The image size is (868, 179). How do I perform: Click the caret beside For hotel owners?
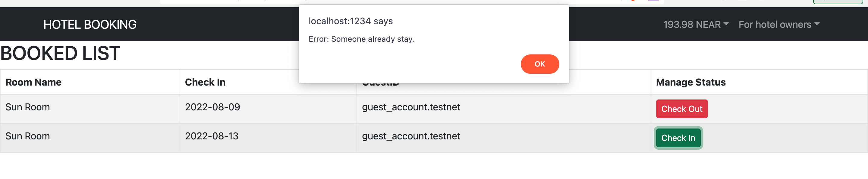pyautogui.click(x=817, y=24)
